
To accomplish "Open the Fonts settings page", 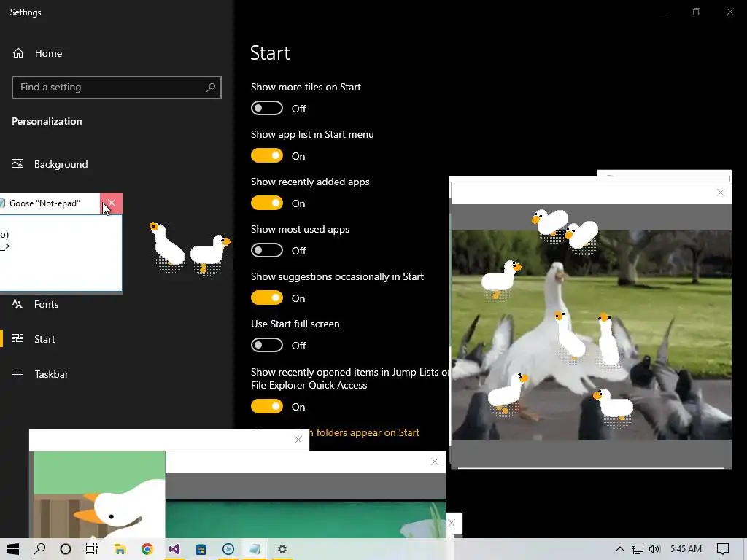I will coord(35,304).
